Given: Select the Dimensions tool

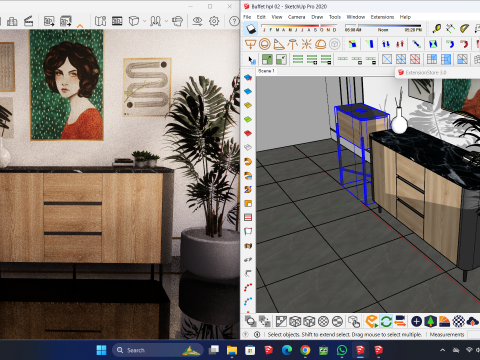Looking at the screenshot, I should [x=450, y=29].
